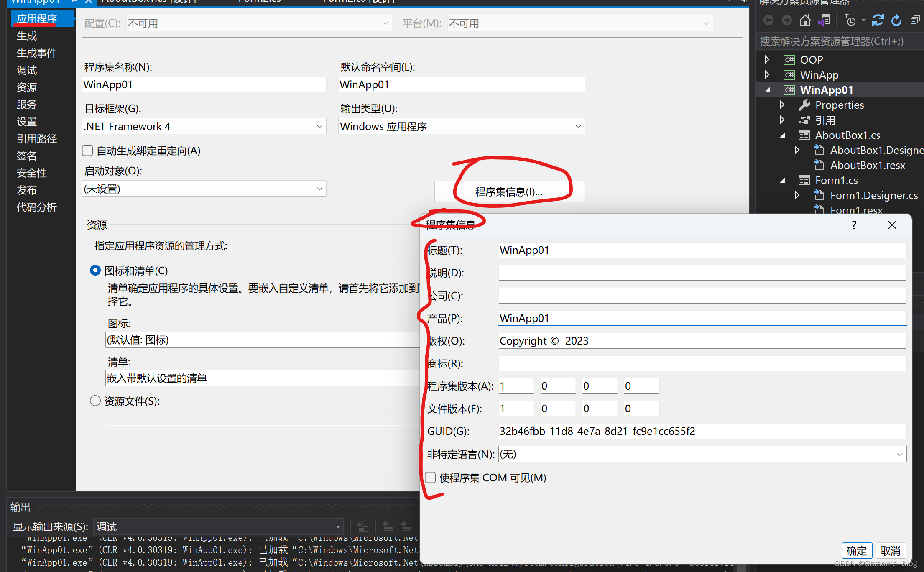
Task: Click the Solution Explorer search box
Action: [x=840, y=41]
